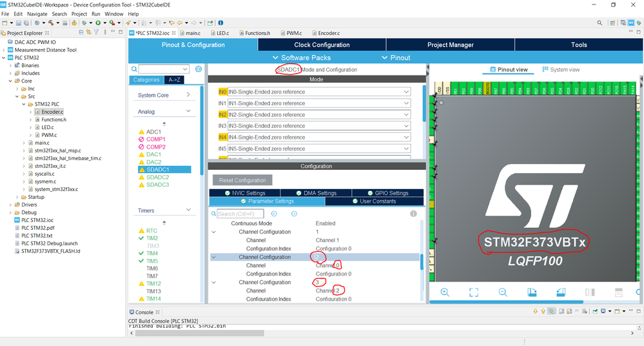This screenshot has height=346, width=644.
Task: Open IN3 single-ended mode dropdown
Action: (406, 126)
